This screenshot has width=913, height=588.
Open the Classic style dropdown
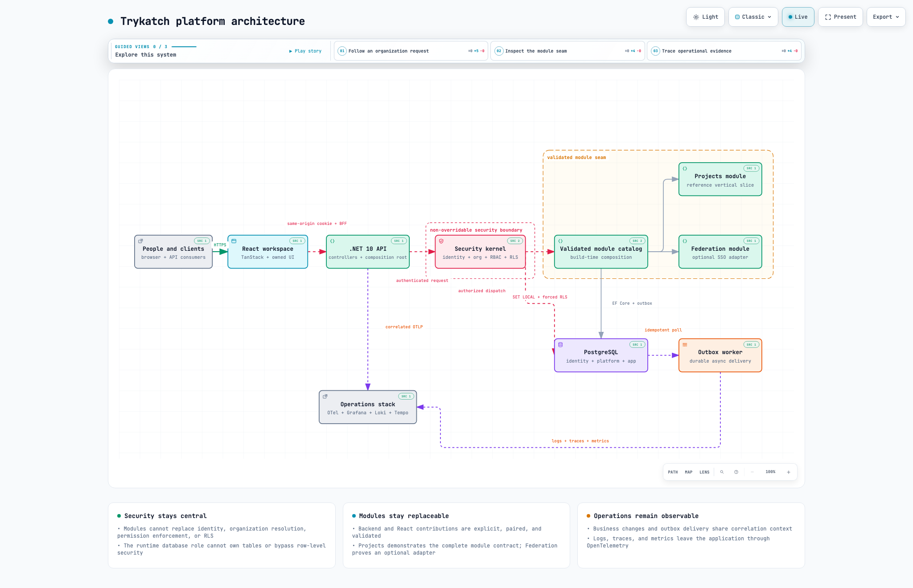[x=753, y=17]
